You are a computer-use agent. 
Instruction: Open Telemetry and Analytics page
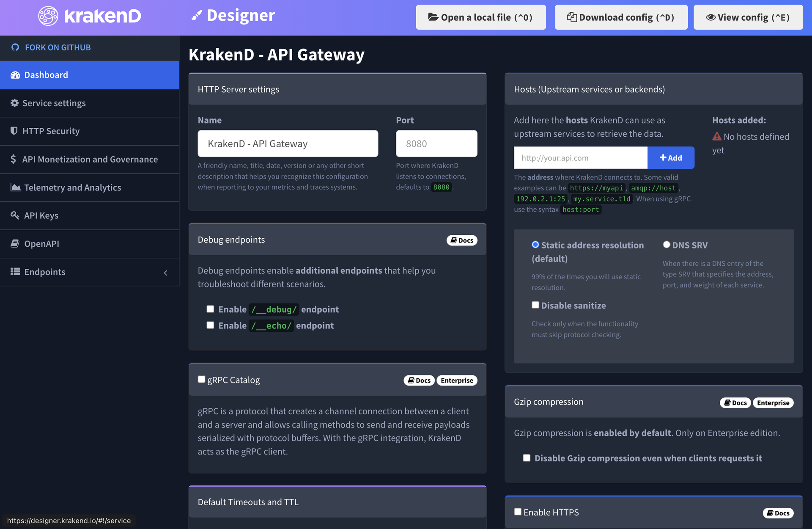coord(90,187)
